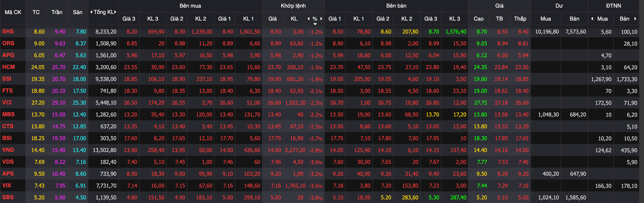This screenshot has height=203, width=644.
Task: Click SBS floor price 4.50
Action: point(81,197)
